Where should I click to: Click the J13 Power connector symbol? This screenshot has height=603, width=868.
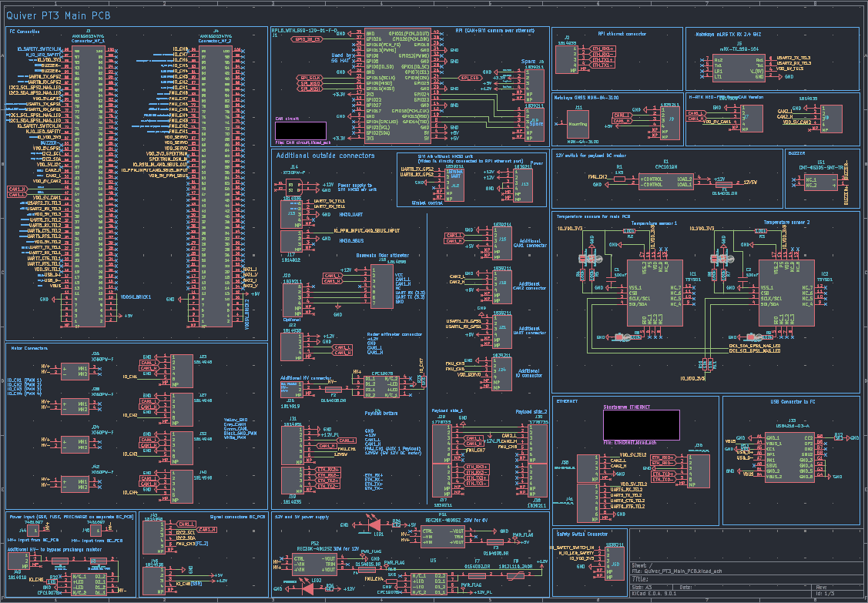point(524,186)
